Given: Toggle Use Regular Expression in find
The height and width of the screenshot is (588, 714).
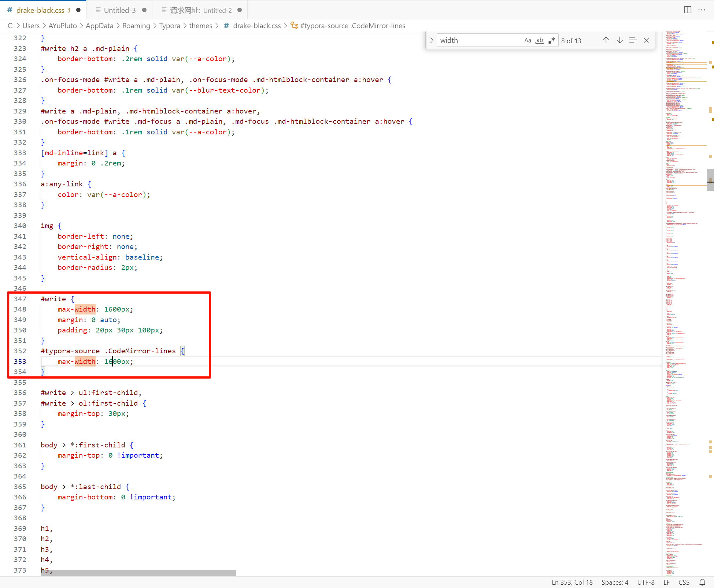Looking at the screenshot, I should click(x=552, y=40).
